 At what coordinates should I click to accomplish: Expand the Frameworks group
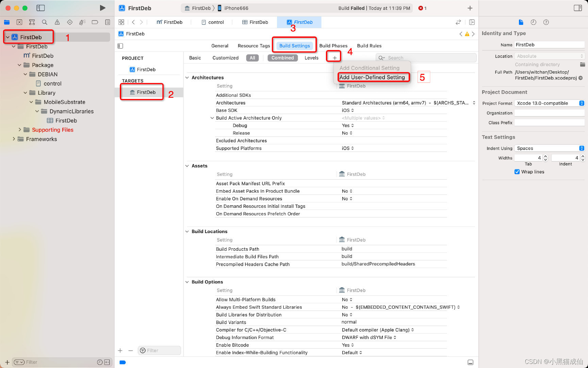pos(14,139)
